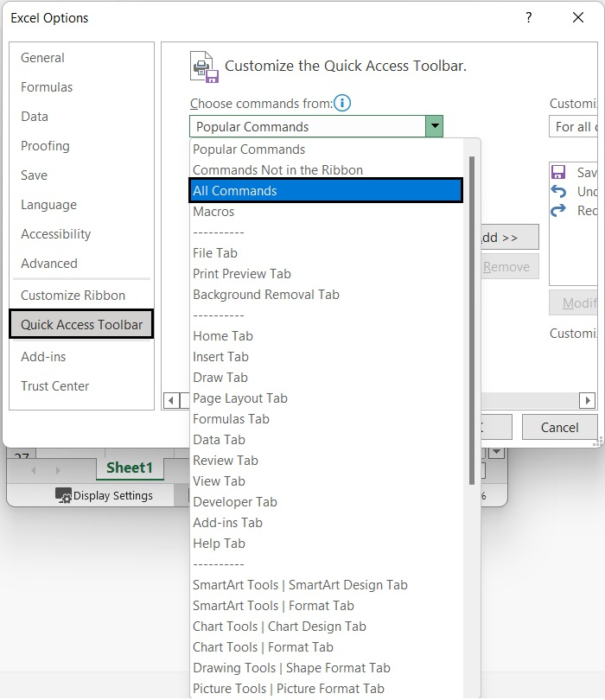Viewport: 605px width, 700px height.
Task: Select Commands Not in the Ribbon
Action: [x=326, y=170]
